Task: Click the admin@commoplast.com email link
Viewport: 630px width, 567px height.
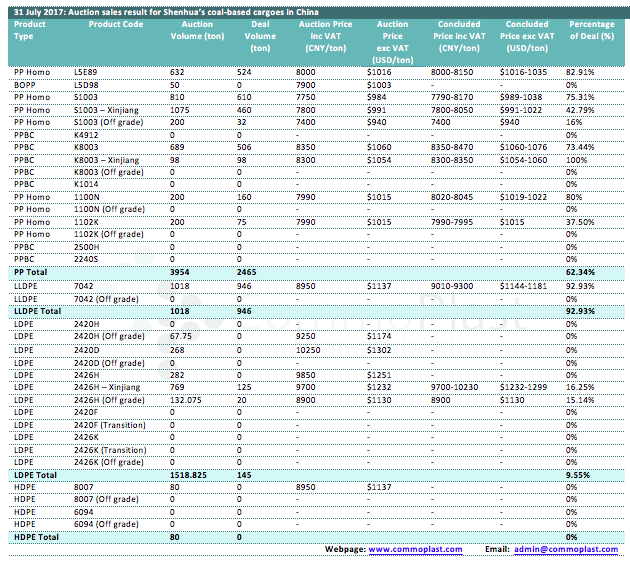Action: tap(567, 549)
